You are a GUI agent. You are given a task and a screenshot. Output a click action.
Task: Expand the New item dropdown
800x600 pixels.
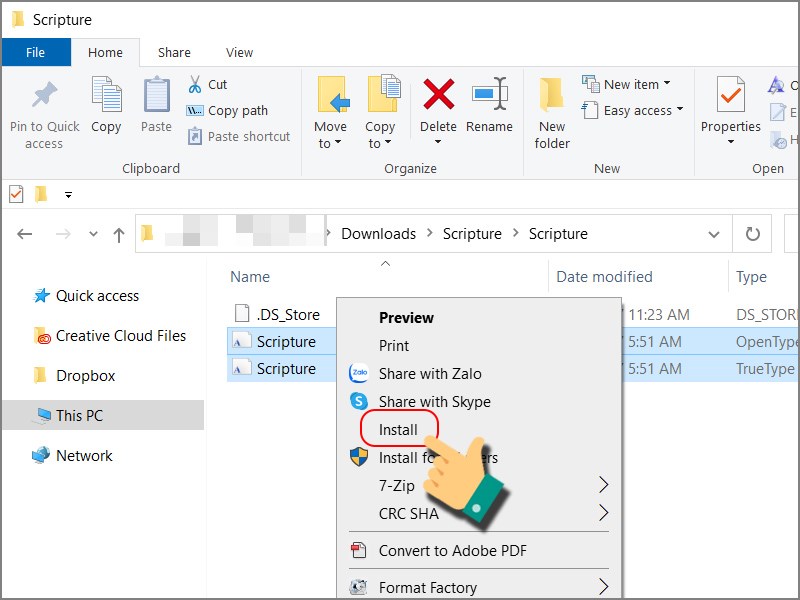coord(667,83)
